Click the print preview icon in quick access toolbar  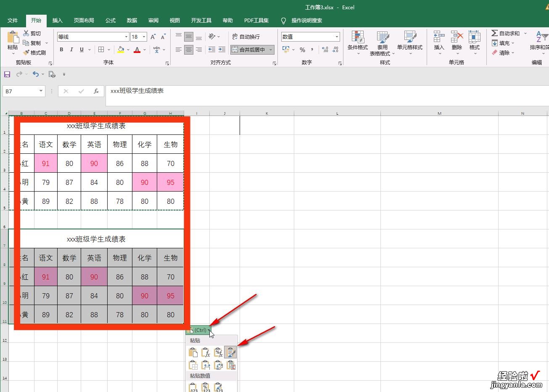(x=52, y=74)
